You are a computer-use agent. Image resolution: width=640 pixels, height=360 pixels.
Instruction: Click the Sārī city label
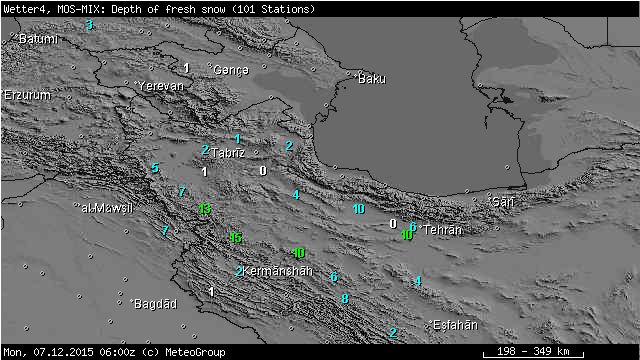(503, 202)
